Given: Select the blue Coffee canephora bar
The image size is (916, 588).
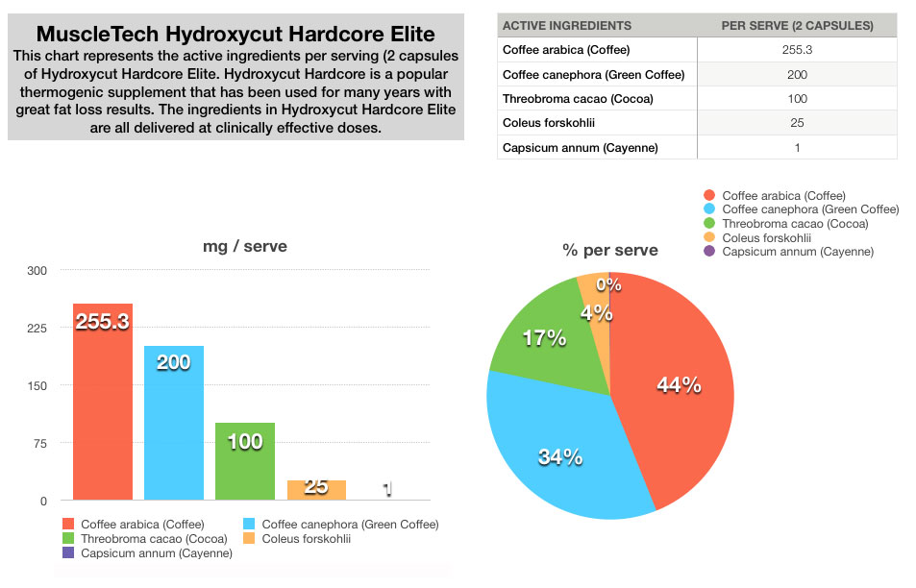Looking at the screenshot, I should pos(174,423).
